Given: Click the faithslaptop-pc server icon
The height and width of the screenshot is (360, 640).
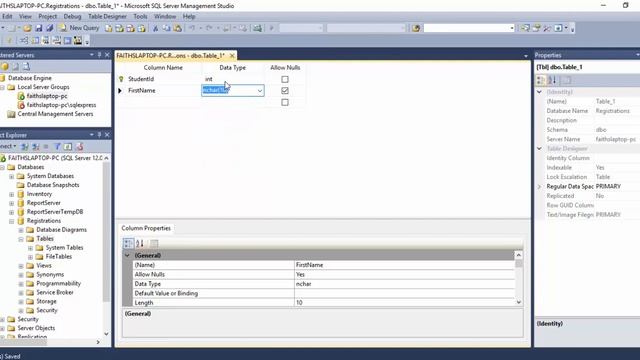Looking at the screenshot, I should [x=21, y=96].
